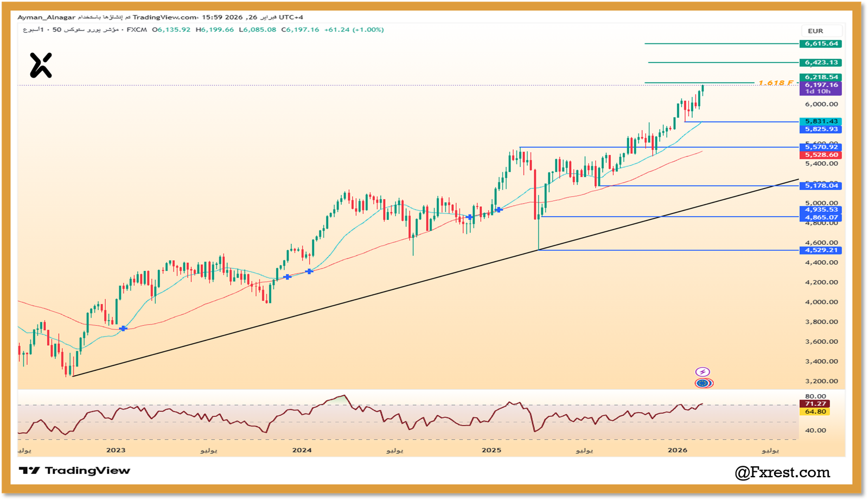868x500 pixels.
Task: Select the purple 6,197.16 current price label
Action: click(x=821, y=85)
